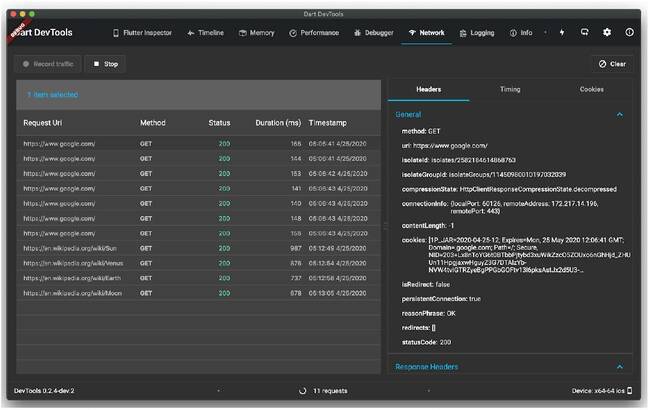Click the isRedirect: false line
Screen dimensions: 648x410
426,284
